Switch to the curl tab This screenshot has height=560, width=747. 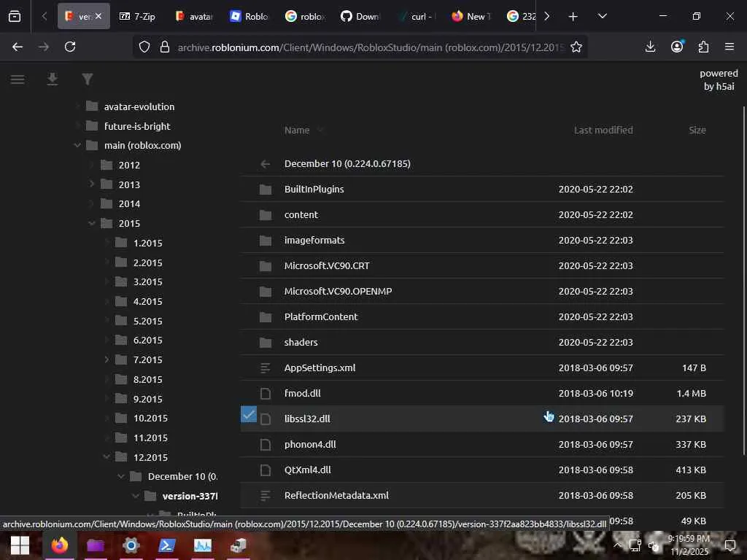(x=416, y=16)
